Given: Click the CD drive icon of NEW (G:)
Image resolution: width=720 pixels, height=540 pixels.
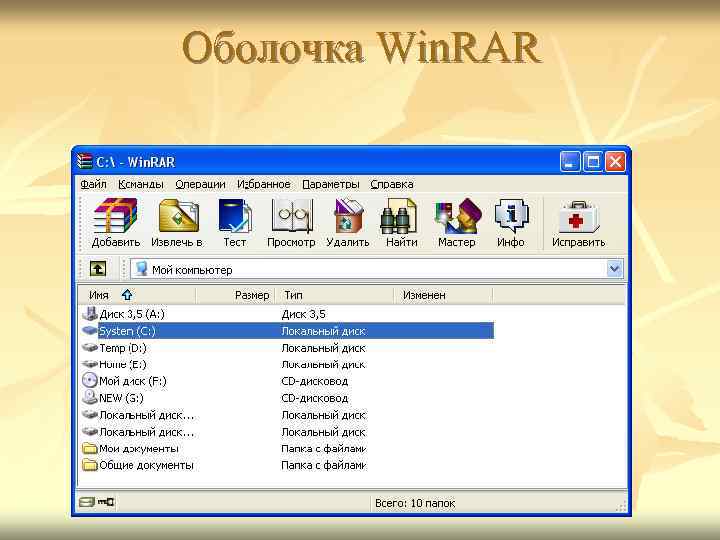Looking at the screenshot, I should click(x=90, y=397).
